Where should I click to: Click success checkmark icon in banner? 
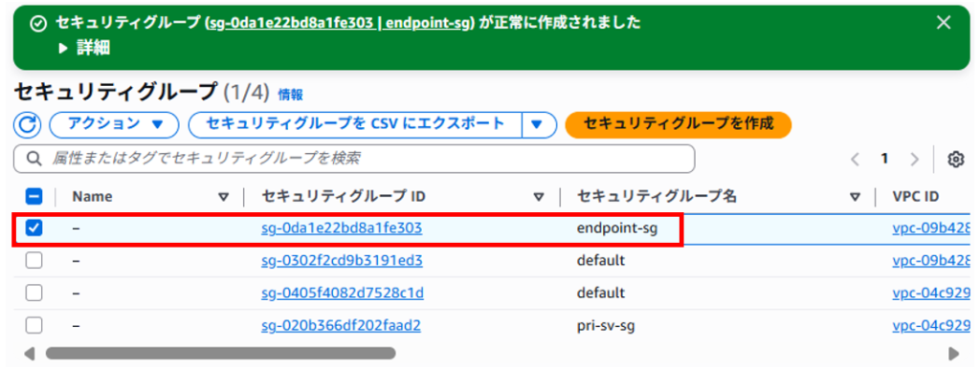tap(38, 23)
